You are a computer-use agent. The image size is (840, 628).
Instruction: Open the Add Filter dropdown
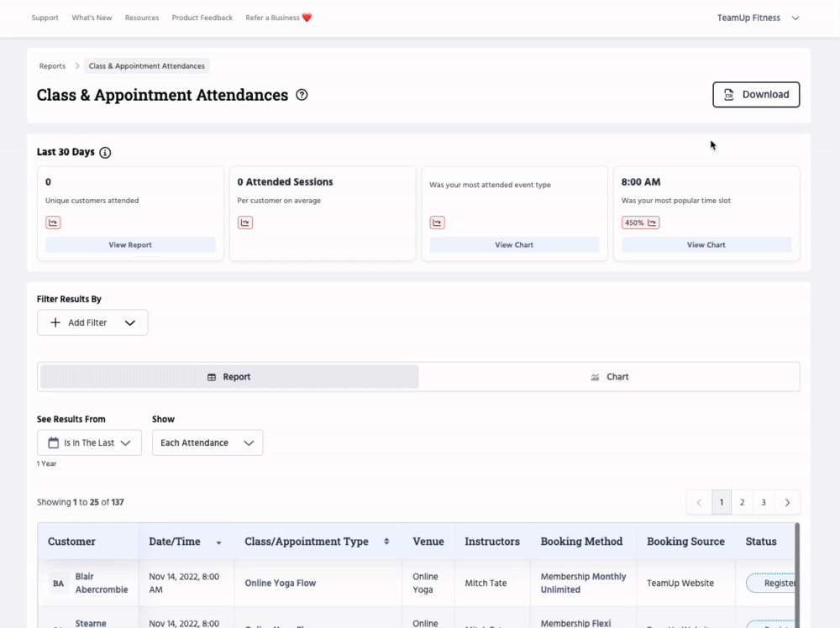pyautogui.click(x=92, y=322)
